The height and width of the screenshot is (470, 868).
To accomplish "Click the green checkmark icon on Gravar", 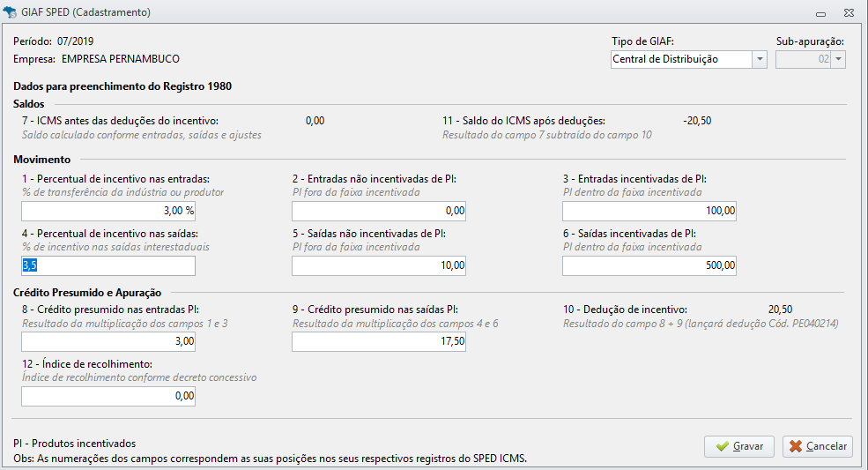I will pyautogui.click(x=722, y=446).
